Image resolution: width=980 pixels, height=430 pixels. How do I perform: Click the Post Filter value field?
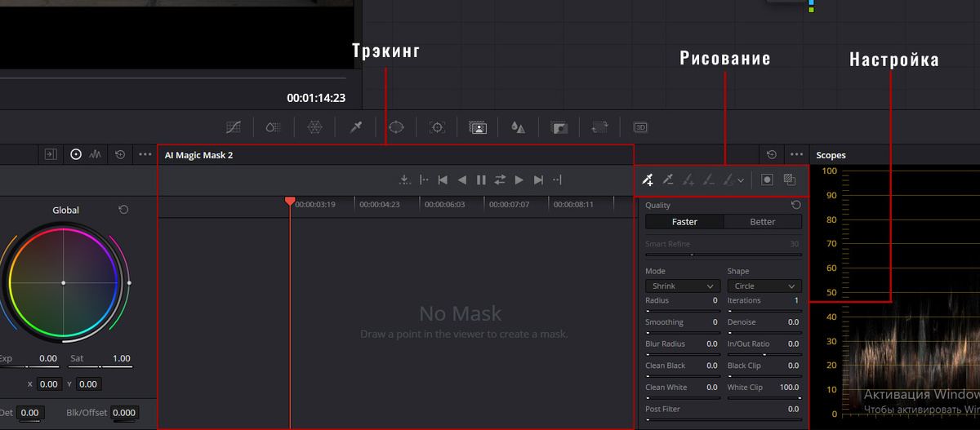(793, 409)
